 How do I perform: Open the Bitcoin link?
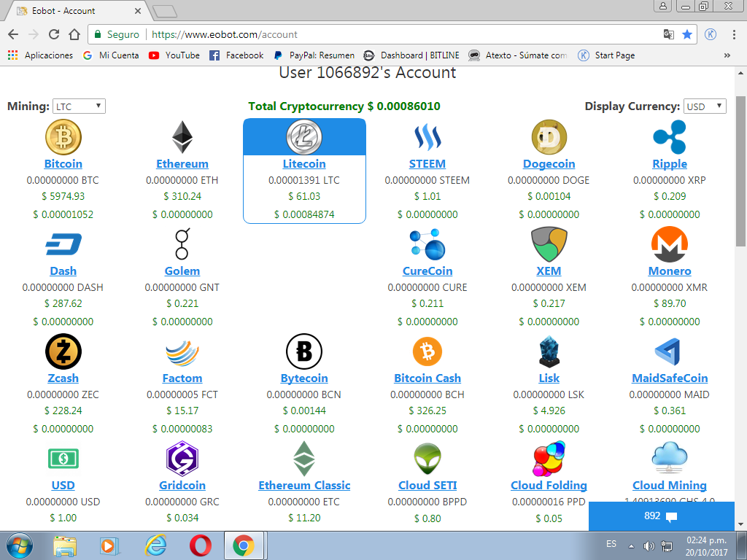tap(63, 164)
